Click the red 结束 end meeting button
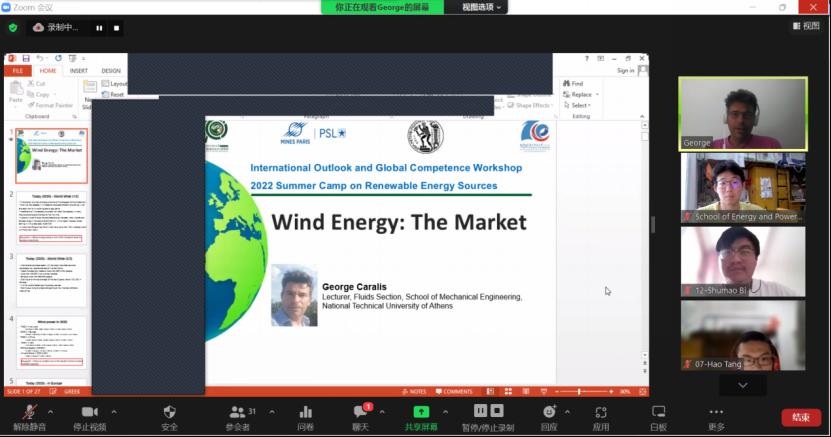Viewport: 831px width, 437px height. (800, 417)
